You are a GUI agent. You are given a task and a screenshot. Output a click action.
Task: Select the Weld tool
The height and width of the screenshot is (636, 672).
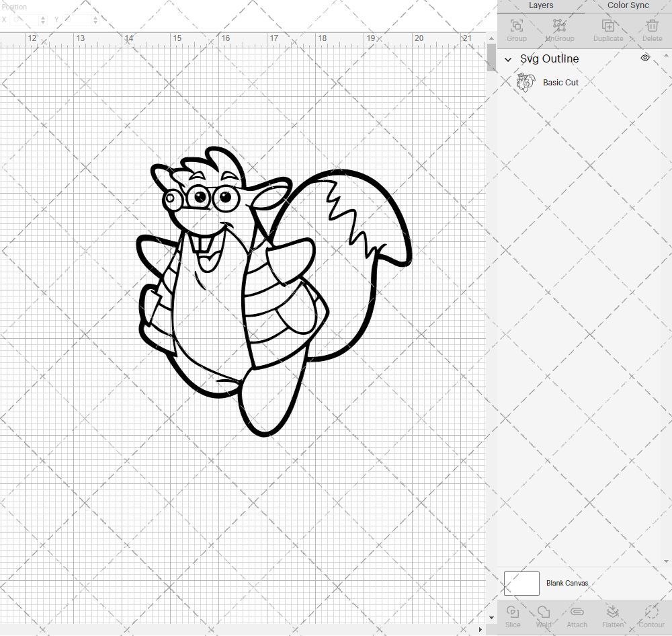(x=544, y=612)
